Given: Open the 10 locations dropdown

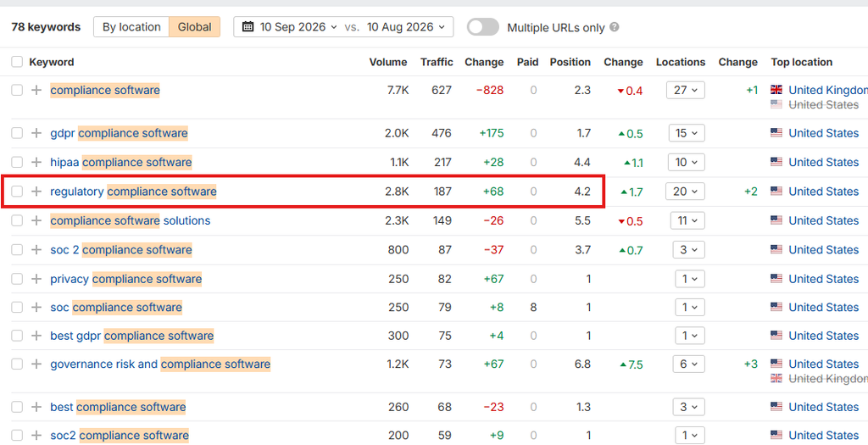Looking at the screenshot, I should pyautogui.click(x=687, y=162).
